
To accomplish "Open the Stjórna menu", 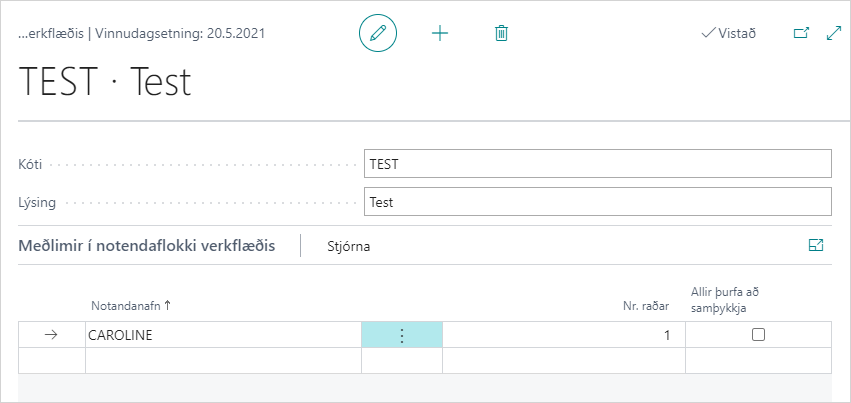I will [x=349, y=246].
